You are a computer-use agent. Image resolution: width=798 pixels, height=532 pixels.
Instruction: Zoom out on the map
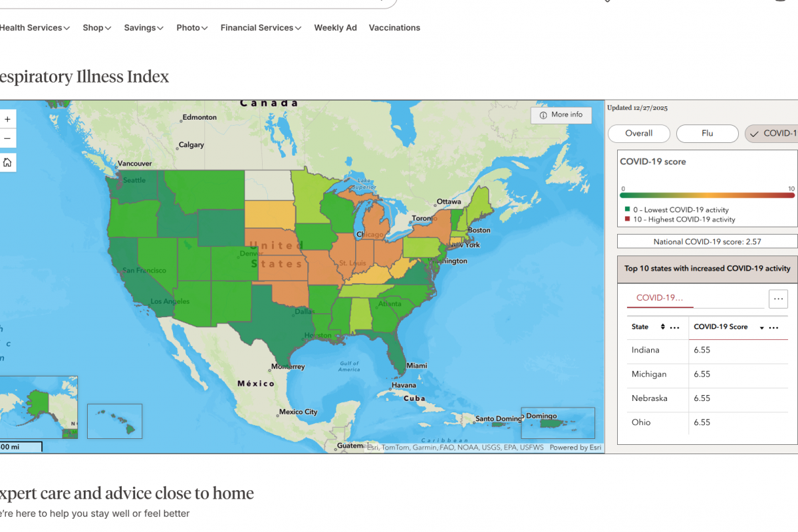[x=7, y=138]
